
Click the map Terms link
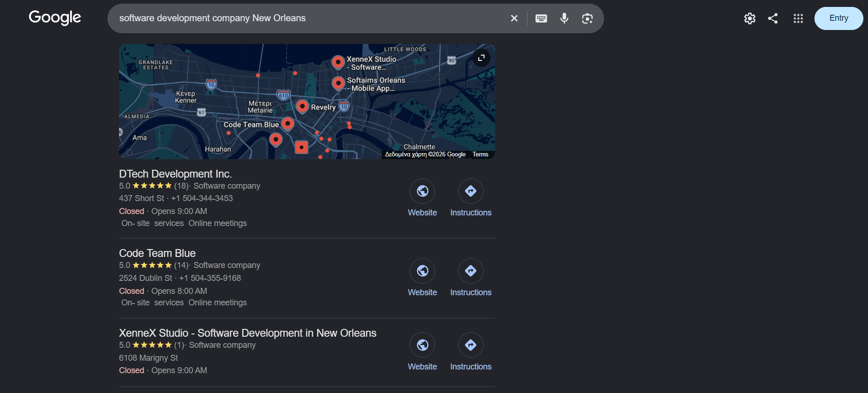click(x=480, y=155)
